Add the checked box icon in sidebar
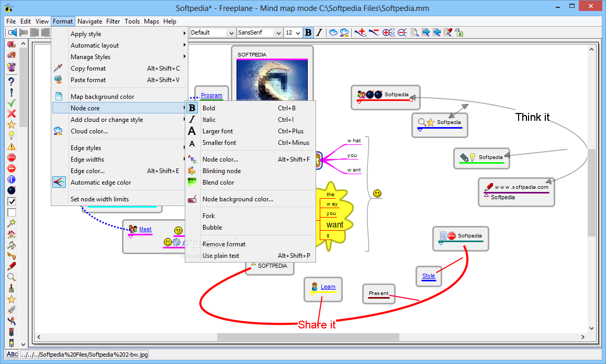 click(12, 201)
